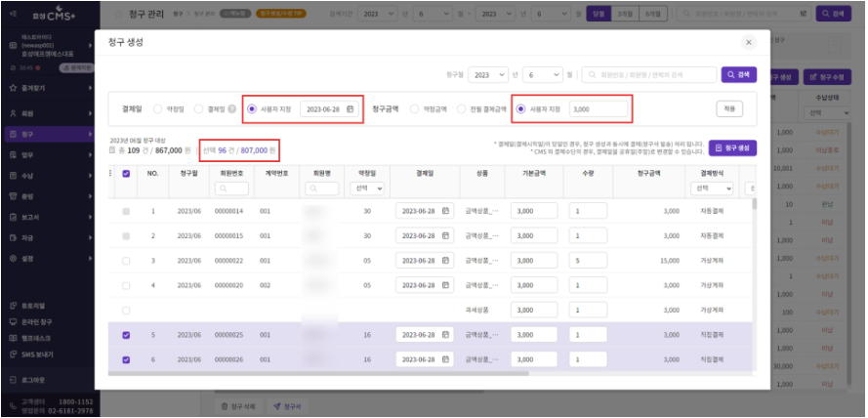The height and width of the screenshot is (418, 868).
Task: Select 사용자 지정 radio for 청구금액
Action: tap(520, 109)
